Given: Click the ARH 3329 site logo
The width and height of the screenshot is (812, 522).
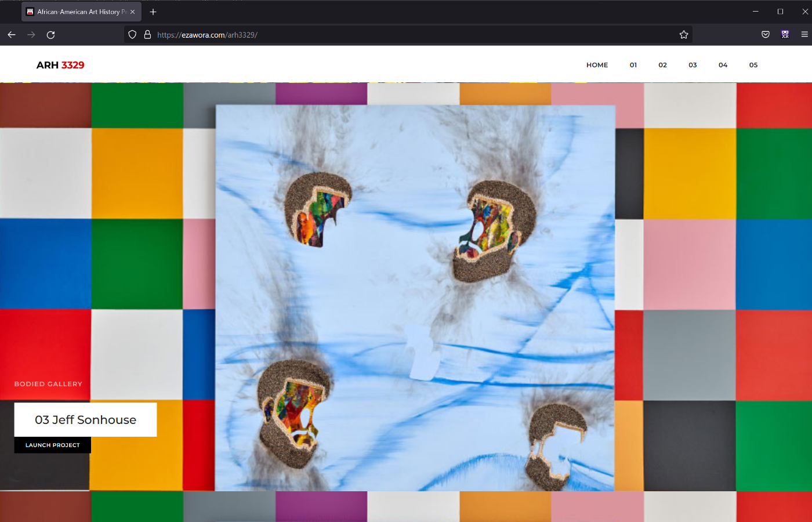Looking at the screenshot, I should [x=60, y=65].
